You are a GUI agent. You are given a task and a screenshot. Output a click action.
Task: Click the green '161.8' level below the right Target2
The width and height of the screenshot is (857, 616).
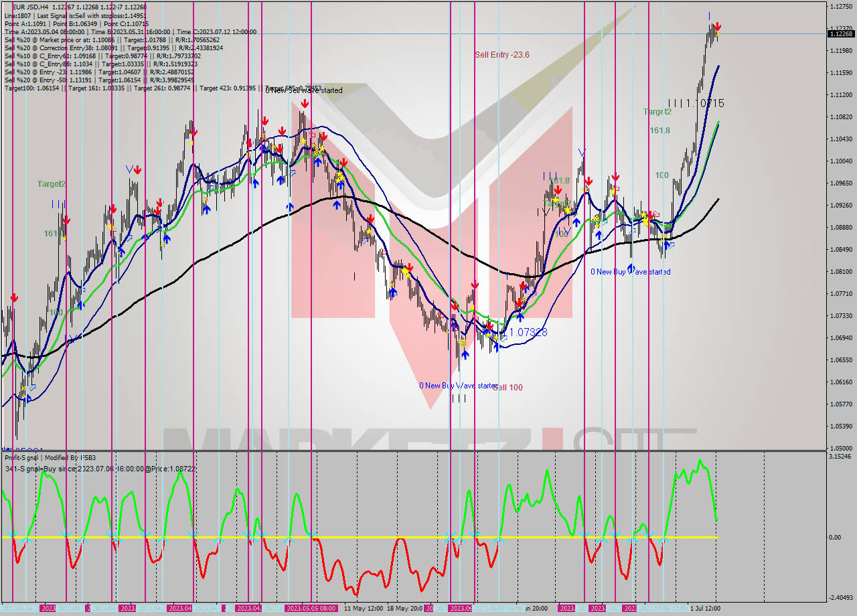tap(659, 131)
